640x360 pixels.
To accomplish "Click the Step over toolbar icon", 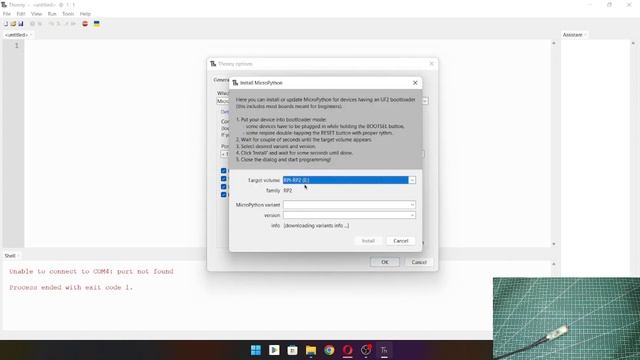I will (x=51, y=24).
